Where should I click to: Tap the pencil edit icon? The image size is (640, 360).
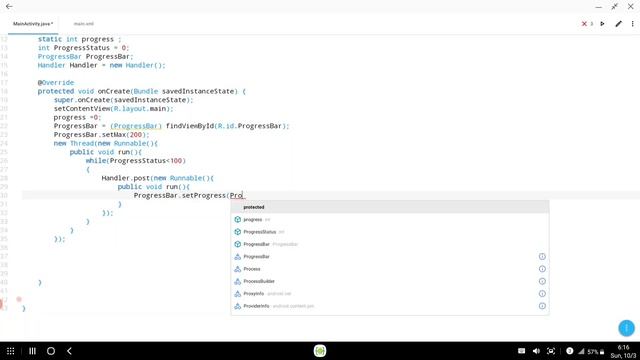point(618,24)
